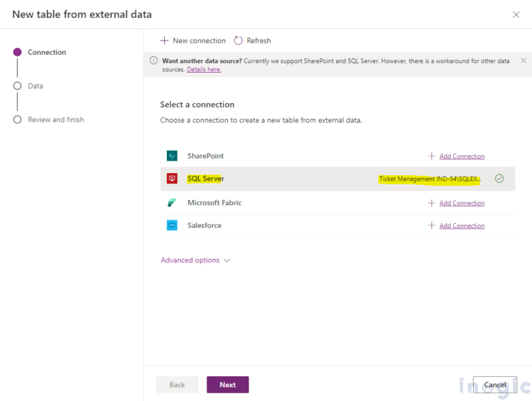
Task: Click the Refresh label
Action: [259, 41]
